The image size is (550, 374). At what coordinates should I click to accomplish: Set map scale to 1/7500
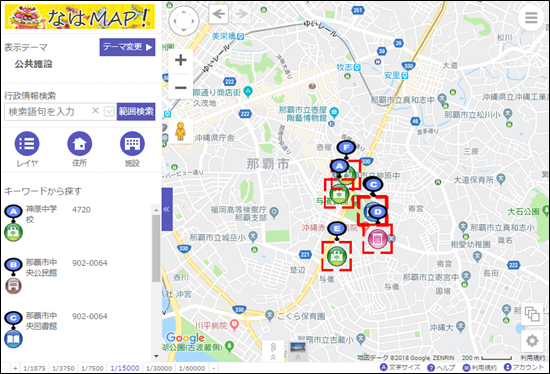pyautogui.click(x=93, y=368)
